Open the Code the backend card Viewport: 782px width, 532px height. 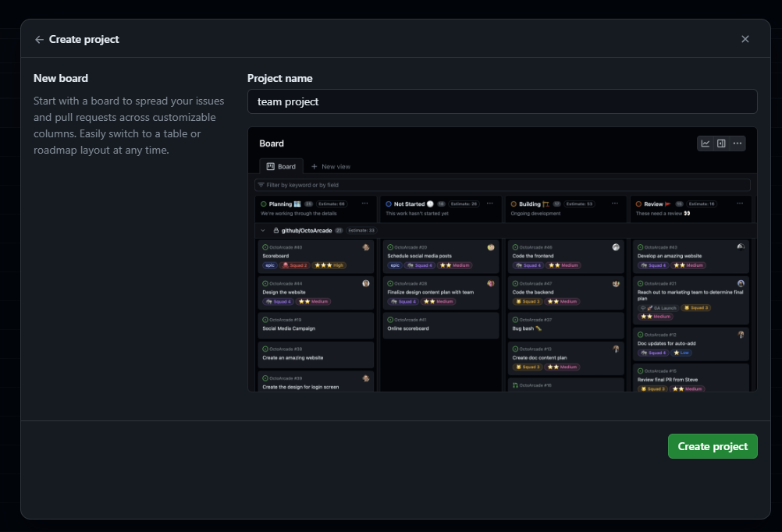566,293
